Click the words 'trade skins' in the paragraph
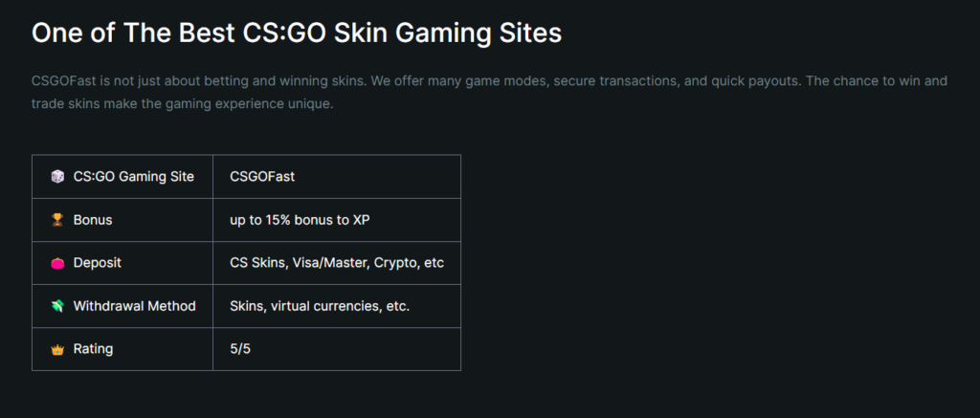This screenshot has height=418, width=980. [66, 103]
